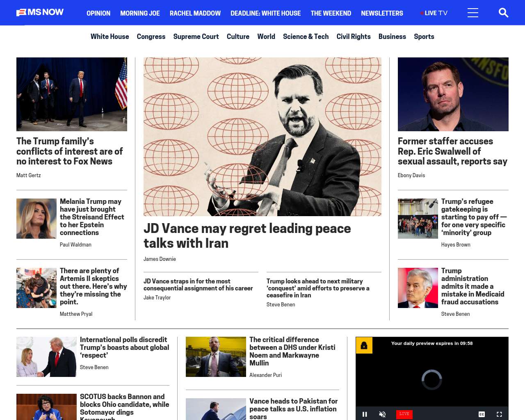Open the Congress topic
Viewport: 525px width, 420px height.
[151, 37]
